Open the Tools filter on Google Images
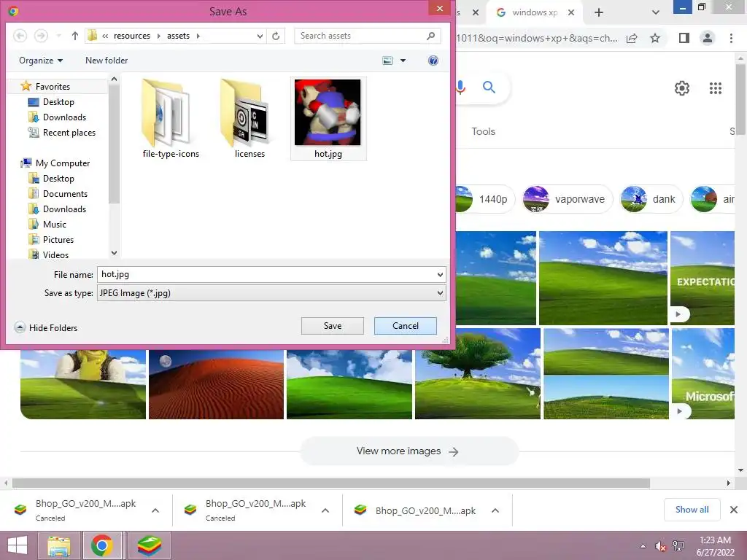The image size is (747, 560). pyautogui.click(x=483, y=131)
